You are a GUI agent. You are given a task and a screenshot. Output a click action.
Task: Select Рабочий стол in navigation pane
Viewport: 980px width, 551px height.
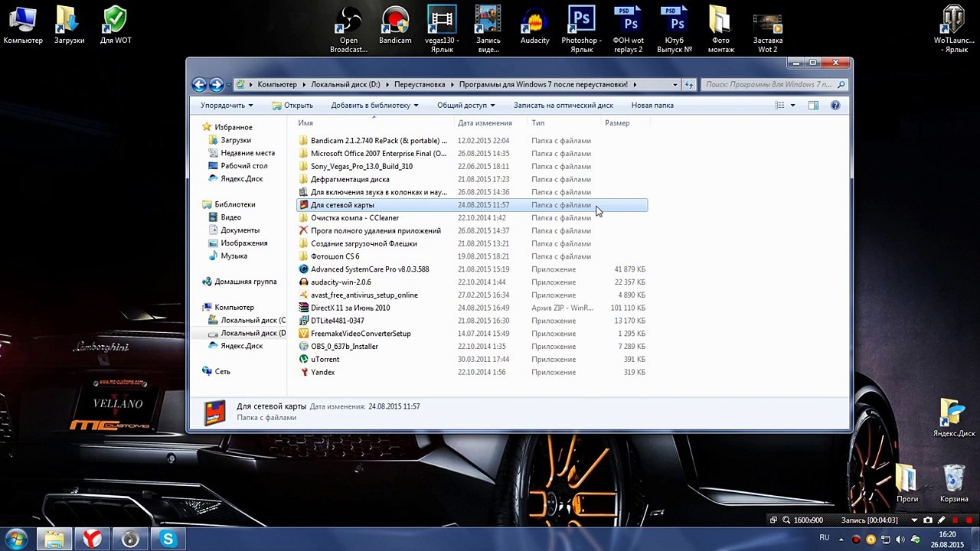243,166
